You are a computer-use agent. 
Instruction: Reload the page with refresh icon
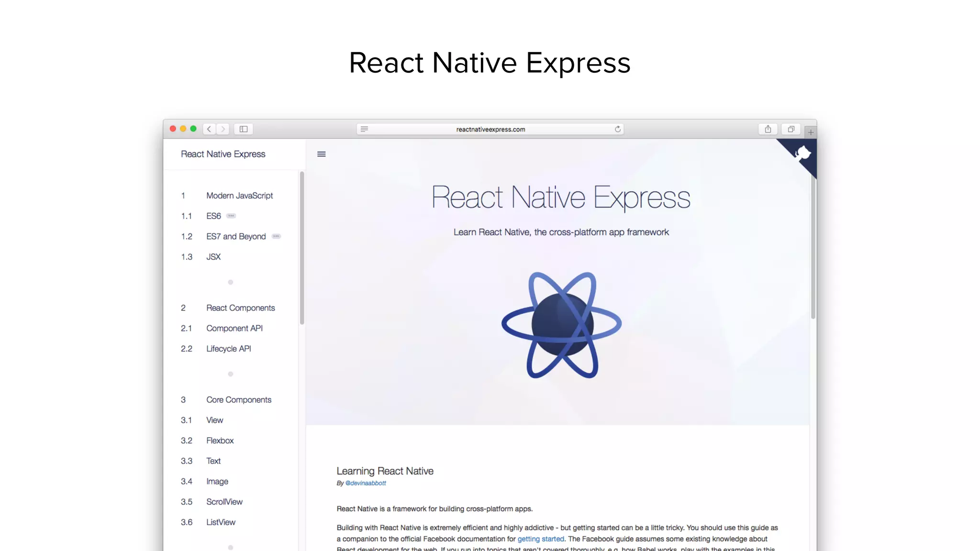coord(618,129)
